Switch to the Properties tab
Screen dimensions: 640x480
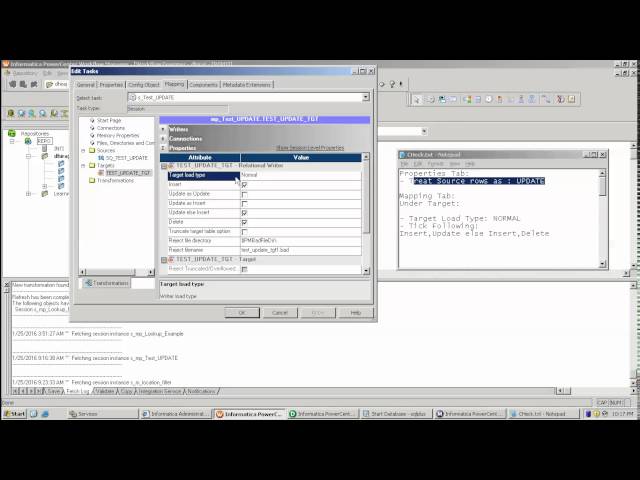click(x=111, y=85)
